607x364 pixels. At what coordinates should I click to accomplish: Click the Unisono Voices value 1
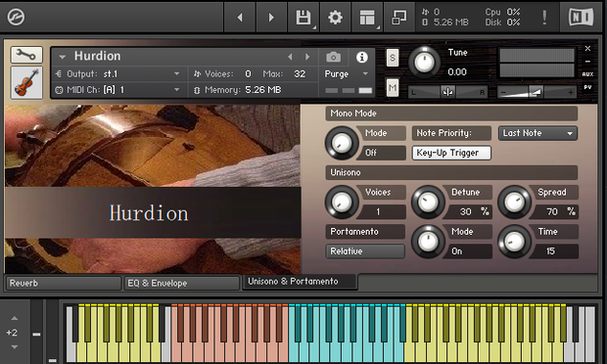pos(378,211)
